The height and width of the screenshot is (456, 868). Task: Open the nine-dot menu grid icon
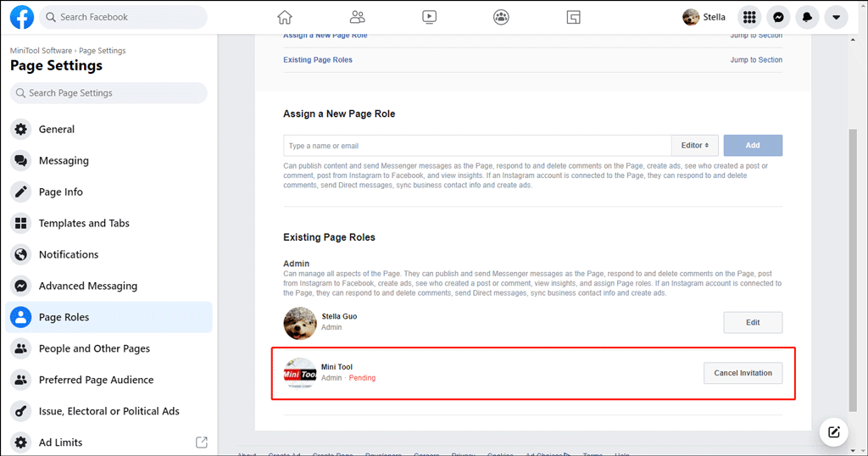coord(749,17)
